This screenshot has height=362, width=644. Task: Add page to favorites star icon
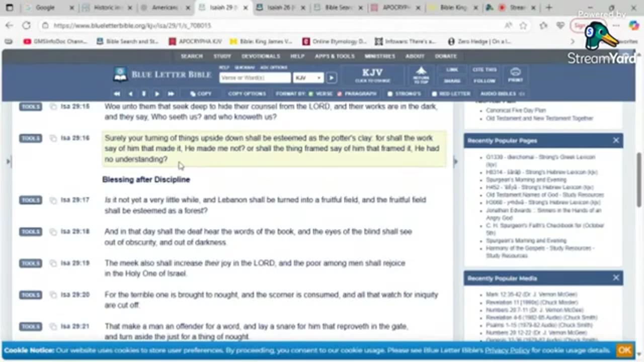[x=523, y=25]
